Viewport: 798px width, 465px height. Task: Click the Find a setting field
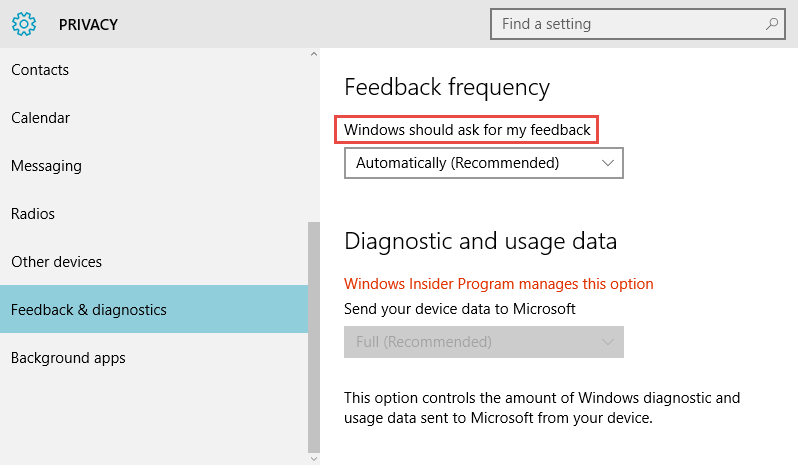click(638, 24)
